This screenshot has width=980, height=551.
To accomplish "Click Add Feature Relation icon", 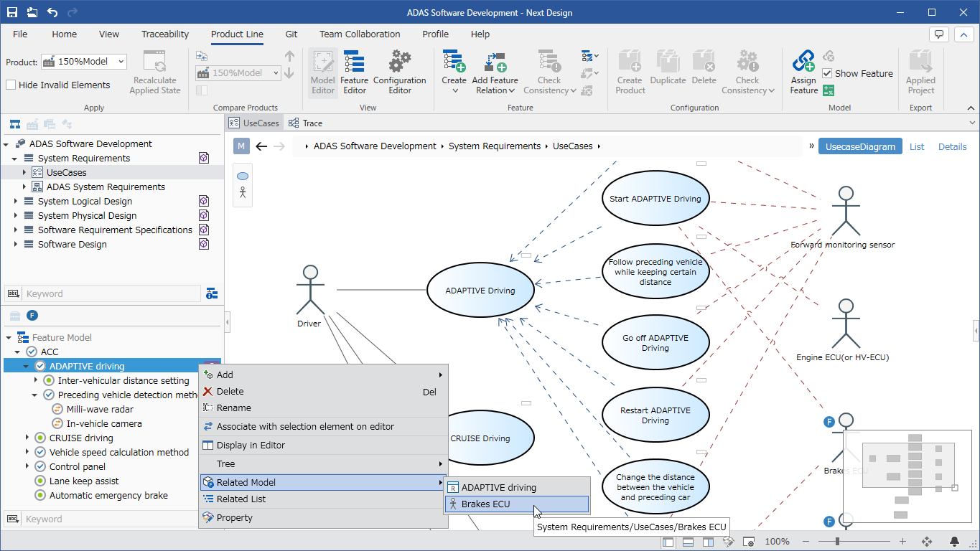I will click(x=495, y=61).
